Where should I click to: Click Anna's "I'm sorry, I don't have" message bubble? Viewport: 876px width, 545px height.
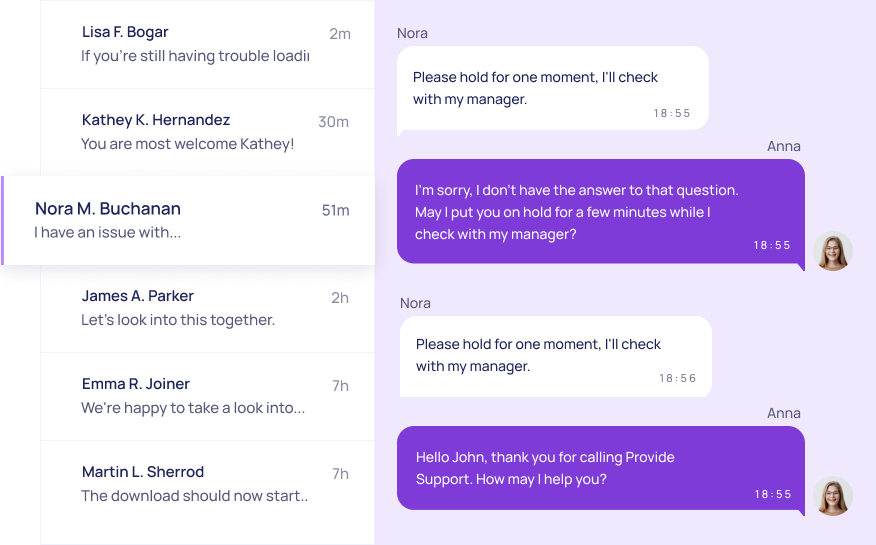[600, 211]
